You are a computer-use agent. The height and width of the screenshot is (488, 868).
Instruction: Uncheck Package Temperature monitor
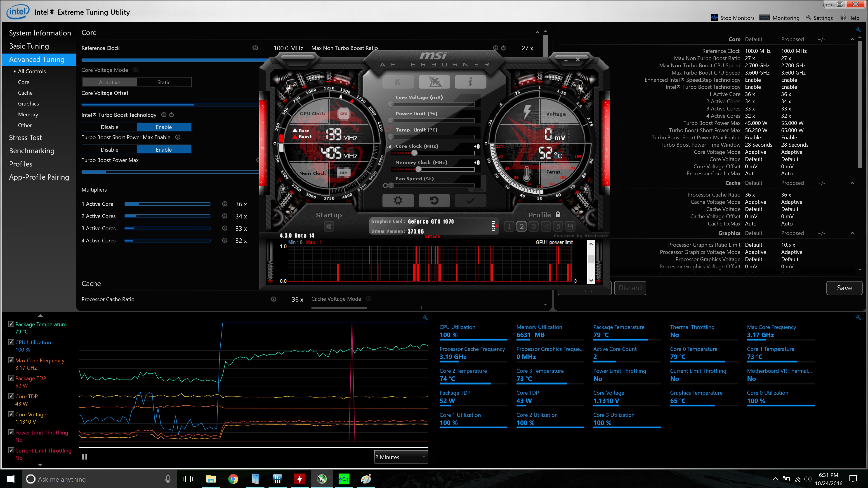(11, 324)
